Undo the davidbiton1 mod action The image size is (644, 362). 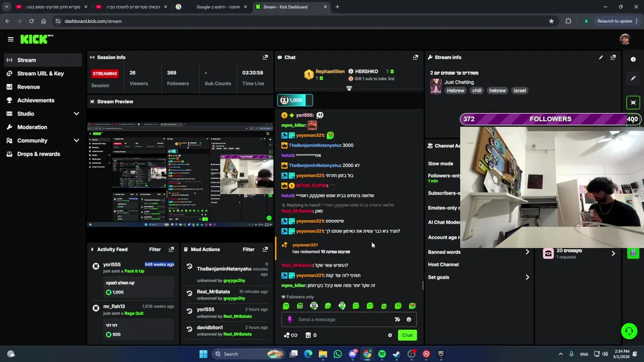coord(189,329)
